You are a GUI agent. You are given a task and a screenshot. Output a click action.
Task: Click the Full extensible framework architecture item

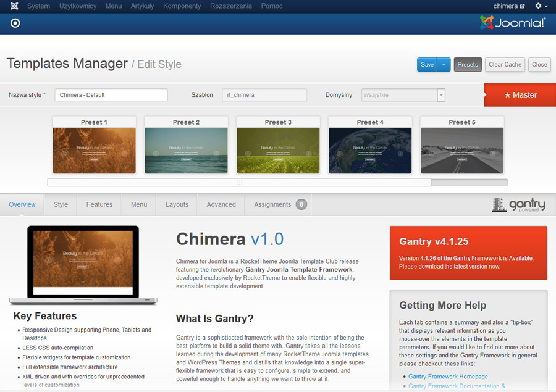coord(70,367)
